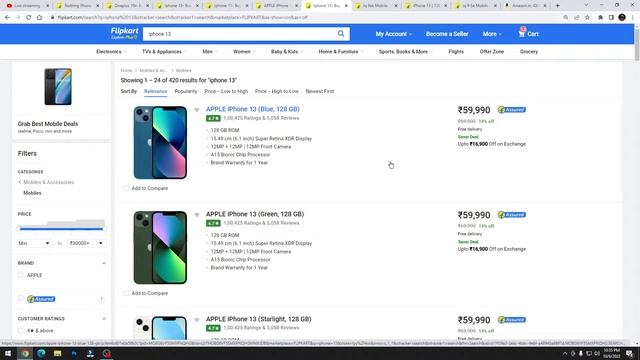The image size is (640, 360).
Task: Open APPLE iPhone 13 (Starlight, 128 GB) link
Action: (x=258, y=319)
